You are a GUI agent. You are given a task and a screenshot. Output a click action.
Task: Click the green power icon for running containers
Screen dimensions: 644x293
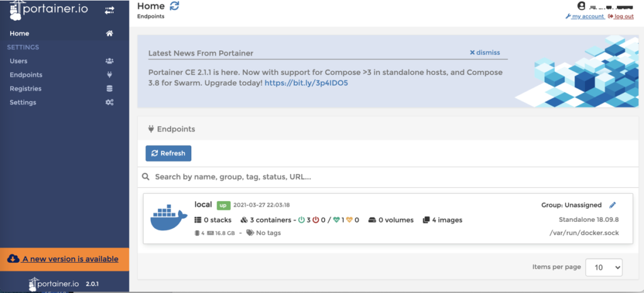pyautogui.click(x=301, y=220)
